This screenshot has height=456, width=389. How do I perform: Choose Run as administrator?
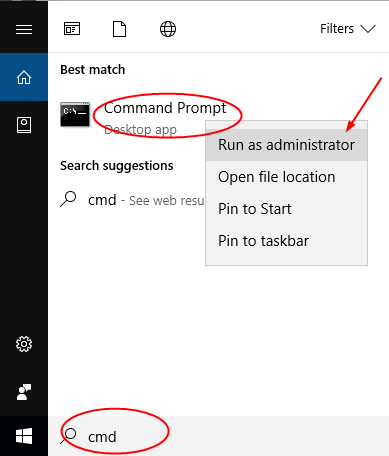(287, 145)
